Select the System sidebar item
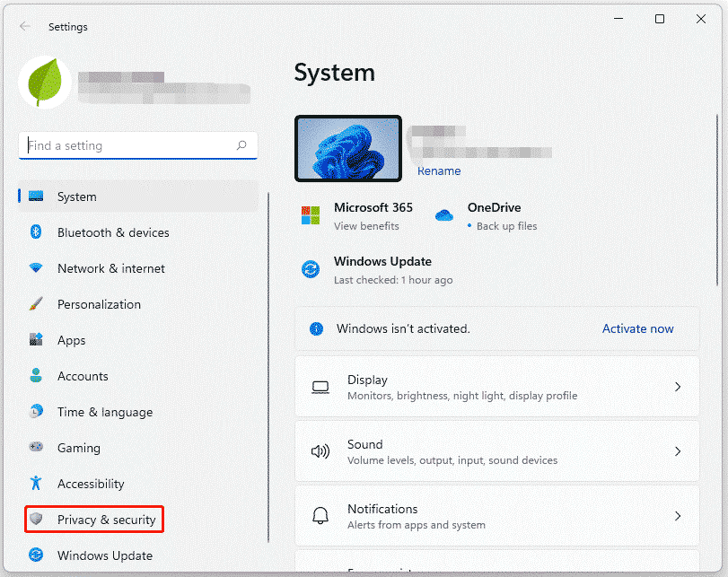The image size is (728, 577). click(x=77, y=197)
